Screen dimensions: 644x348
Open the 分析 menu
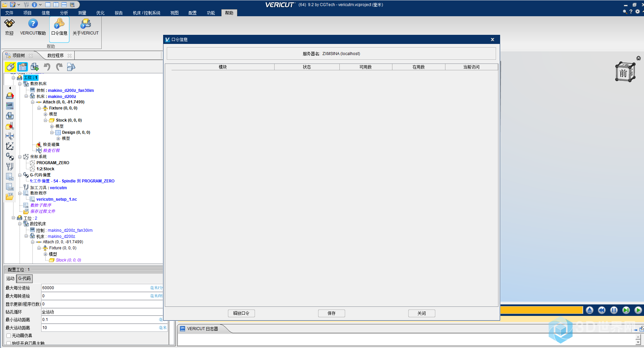tap(64, 13)
